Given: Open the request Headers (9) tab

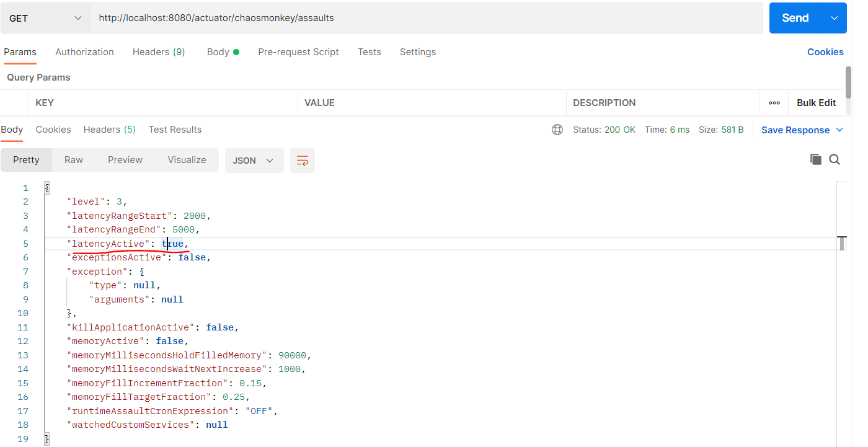Looking at the screenshot, I should tap(159, 52).
